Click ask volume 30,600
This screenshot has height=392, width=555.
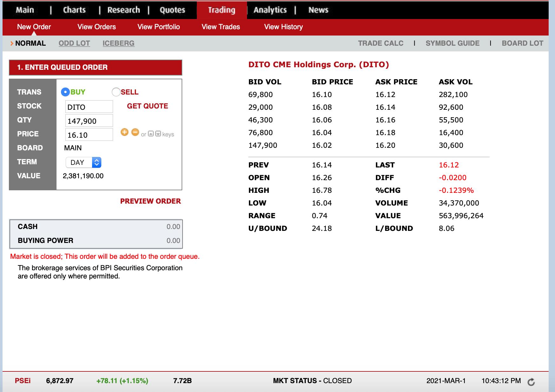point(451,145)
